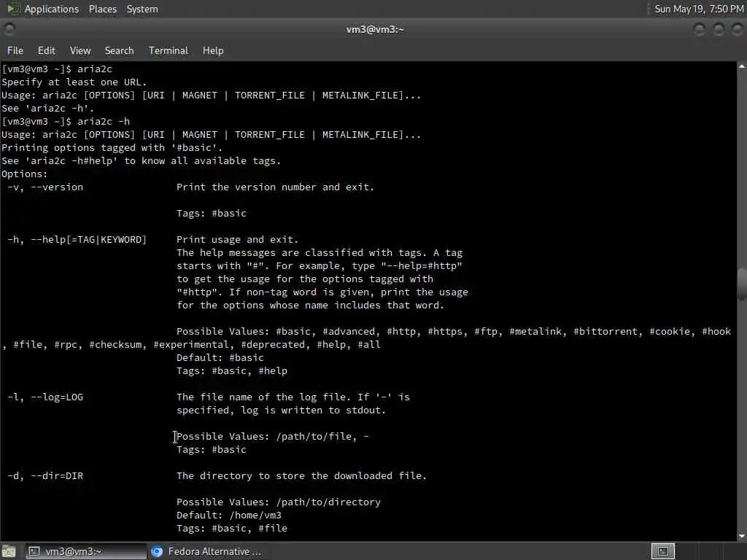The image size is (747, 560).
Task: Open the Search menu
Action: [x=119, y=50]
